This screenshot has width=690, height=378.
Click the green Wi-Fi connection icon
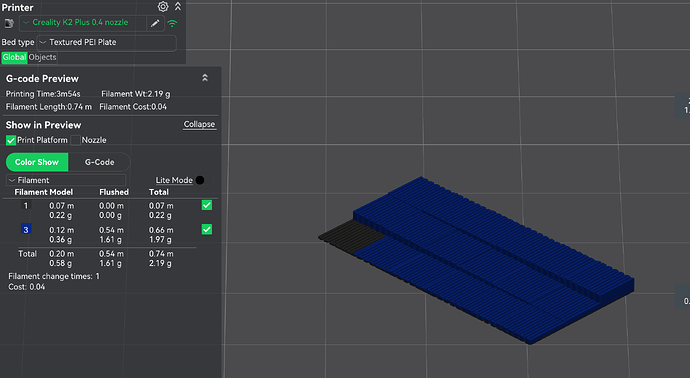click(172, 23)
